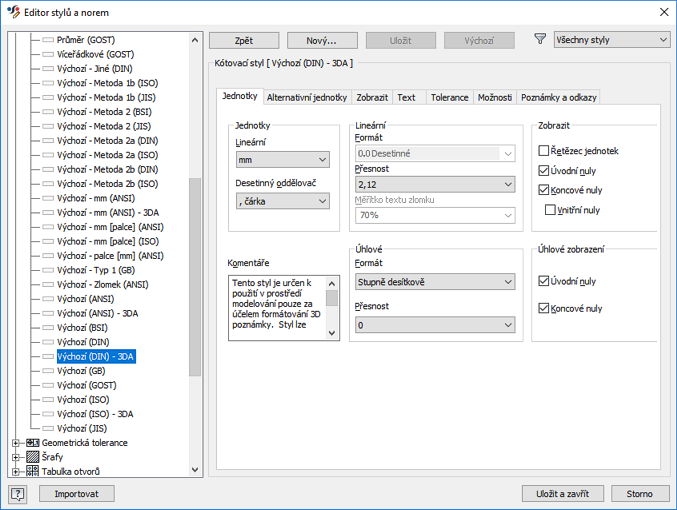Select the highlighted Výchozí (DIN) - 3DA style
The height and width of the screenshot is (510, 677).
96,356
